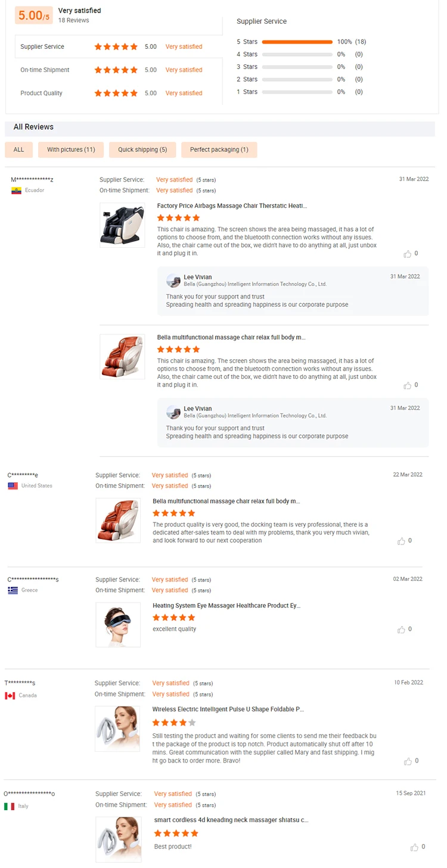Like the Canada reviewer's neck massager review
The width and height of the screenshot is (447, 868).
coord(408,761)
